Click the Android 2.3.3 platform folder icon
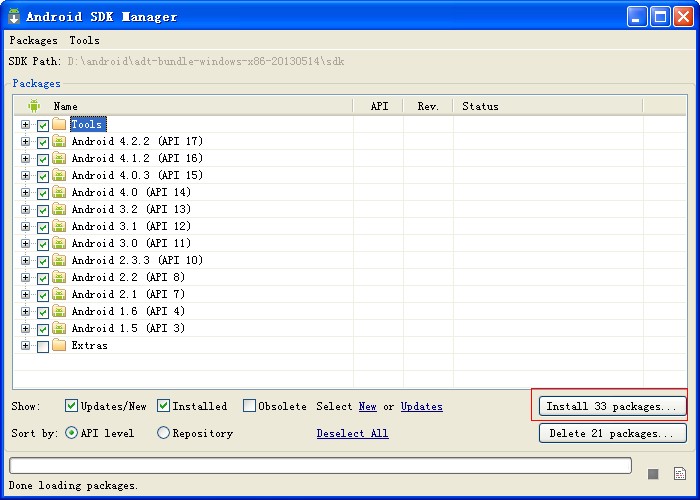The image size is (700, 500). pyautogui.click(x=59, y=260)
